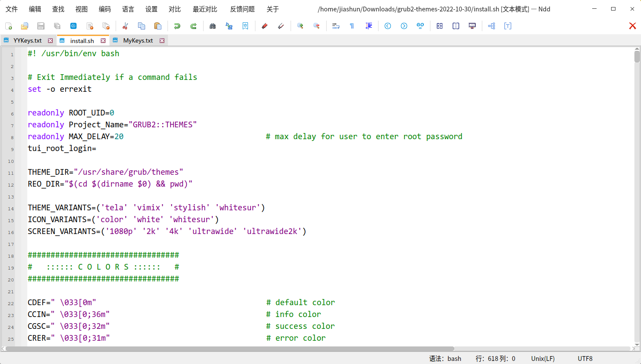This screenshot has height=364, width=641.
Task: Click the GO jump-to-line icon
Action: tap(420, 26)
